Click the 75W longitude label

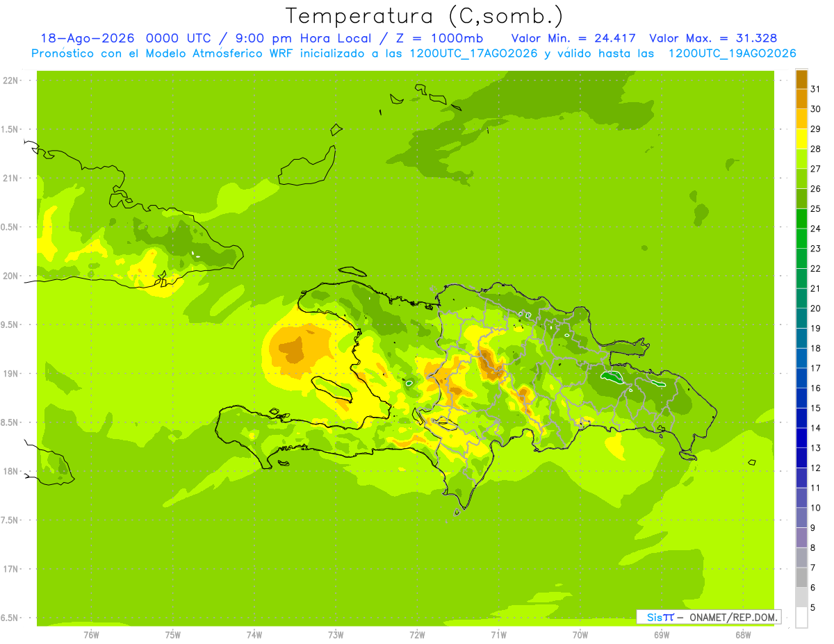tap(172, 635)
